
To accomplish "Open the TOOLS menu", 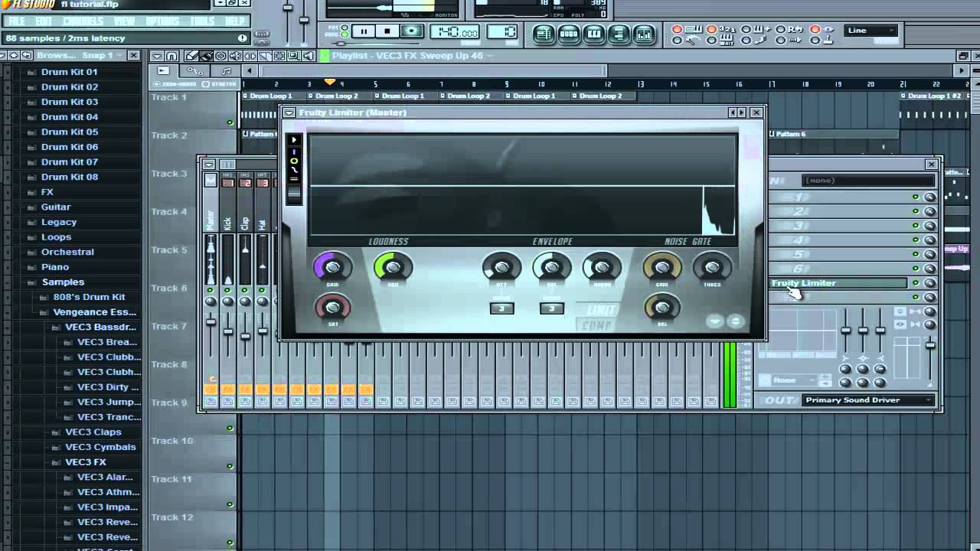I will pos(202,21).
